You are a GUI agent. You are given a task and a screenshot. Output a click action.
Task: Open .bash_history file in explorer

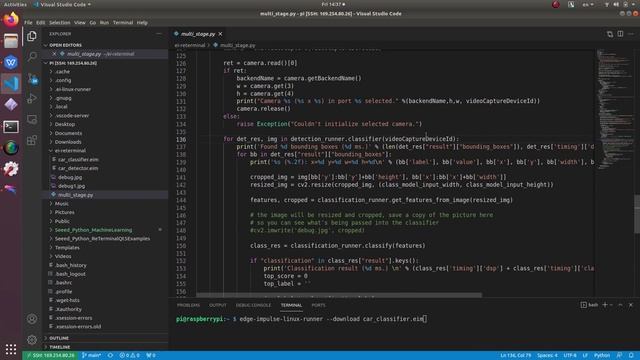click(x=105, y=265)
